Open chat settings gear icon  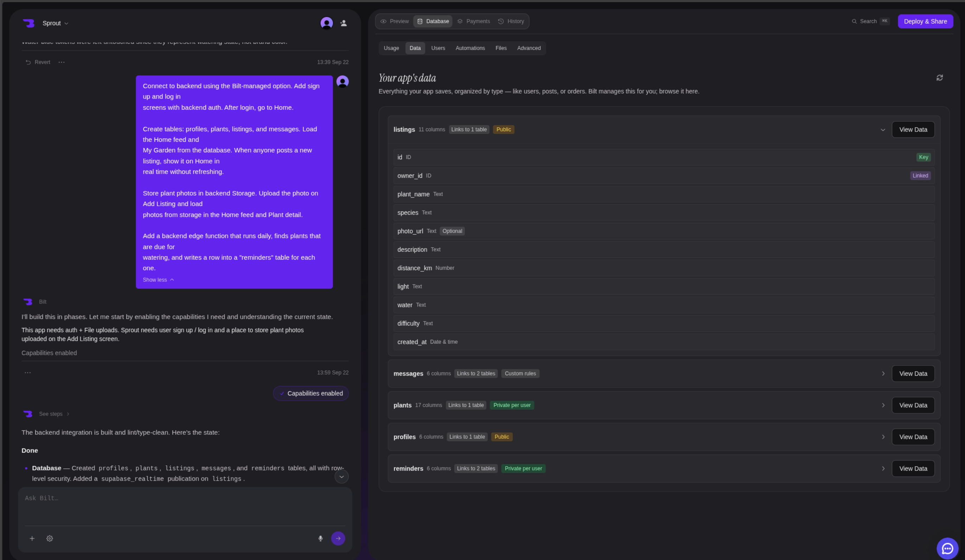tap(49, 538)
